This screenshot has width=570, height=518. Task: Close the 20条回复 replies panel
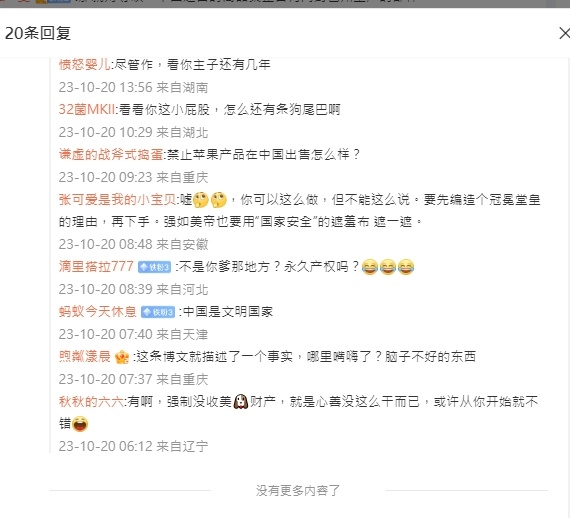click(x=565, y=33)
